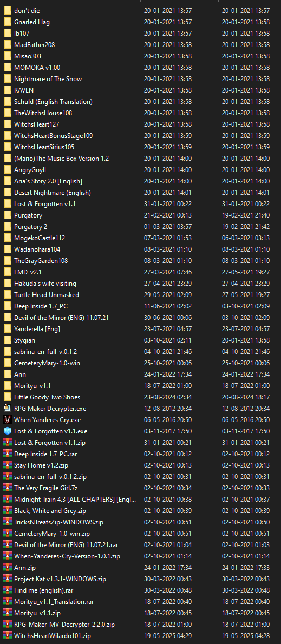Click the 19-05-2025 04:29 date of WitchsHeartWilardo101.zip

[x=167, y=636]
